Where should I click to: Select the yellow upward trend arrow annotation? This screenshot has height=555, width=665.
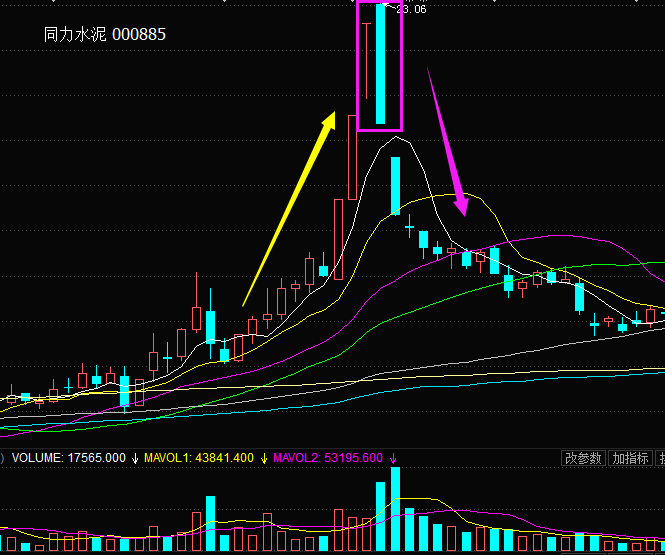[x=288, y=210]
